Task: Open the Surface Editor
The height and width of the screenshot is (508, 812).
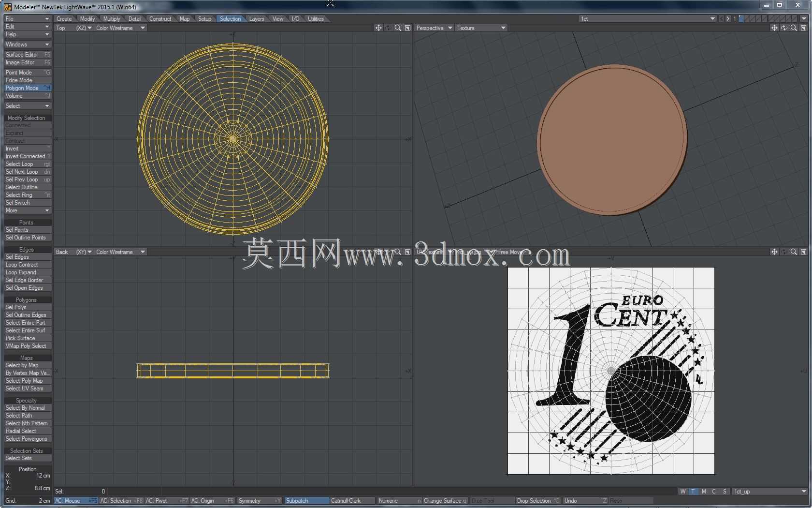Action: click(x=28, y=55)
